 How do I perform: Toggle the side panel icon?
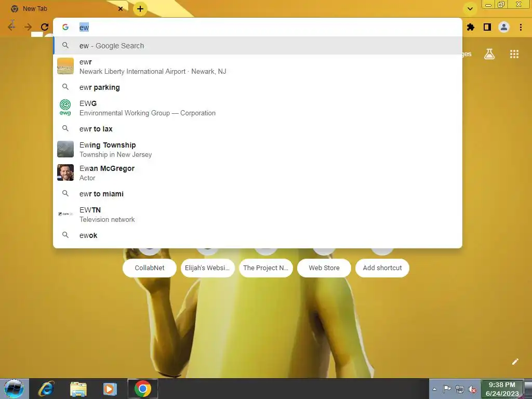point(487,27)
